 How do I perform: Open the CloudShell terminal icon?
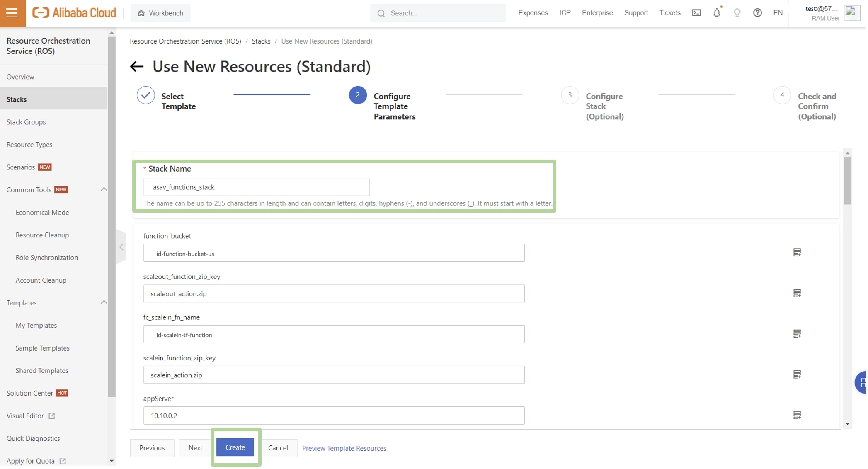point(696,13)
